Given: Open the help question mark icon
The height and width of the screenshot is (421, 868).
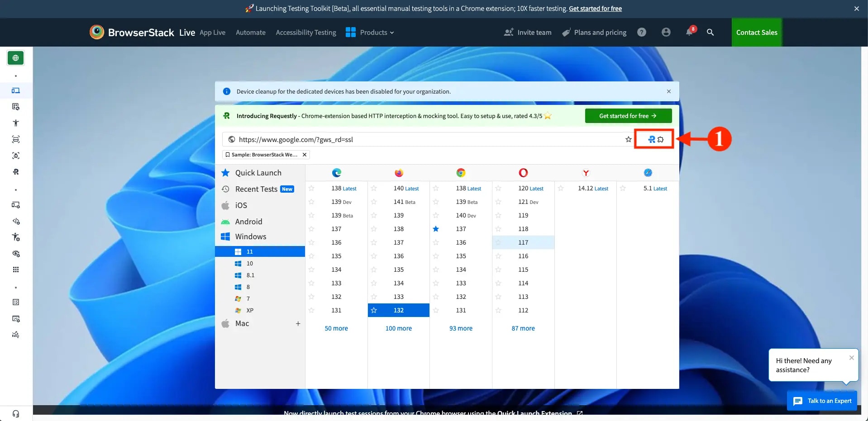Looking at the screenshot, I should click(x=642, y=32).
